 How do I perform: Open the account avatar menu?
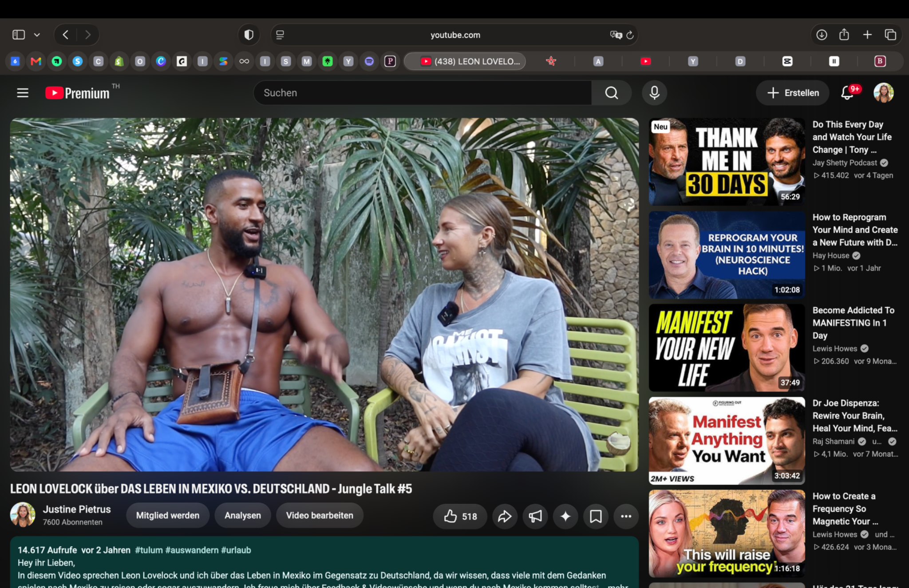883,93
